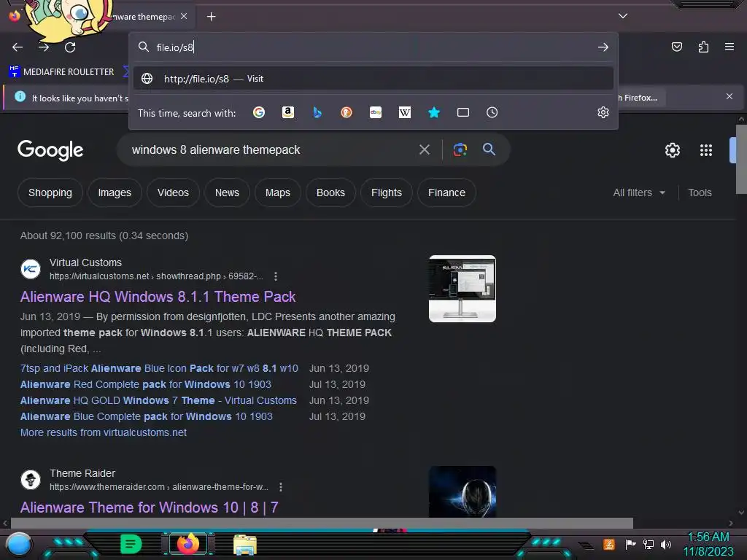Screen dimensions: 747x560
Task: Search this time with Amazon
Action: pos(287,112)
